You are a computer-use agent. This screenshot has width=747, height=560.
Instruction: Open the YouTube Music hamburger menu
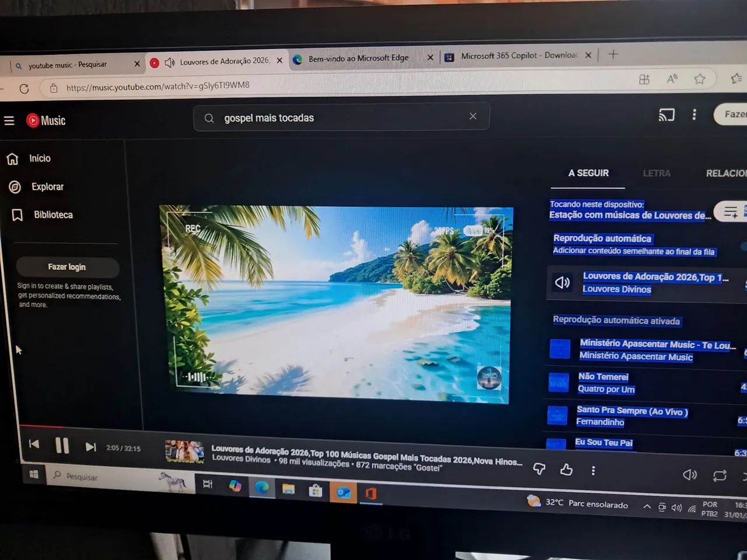(9, 120)
